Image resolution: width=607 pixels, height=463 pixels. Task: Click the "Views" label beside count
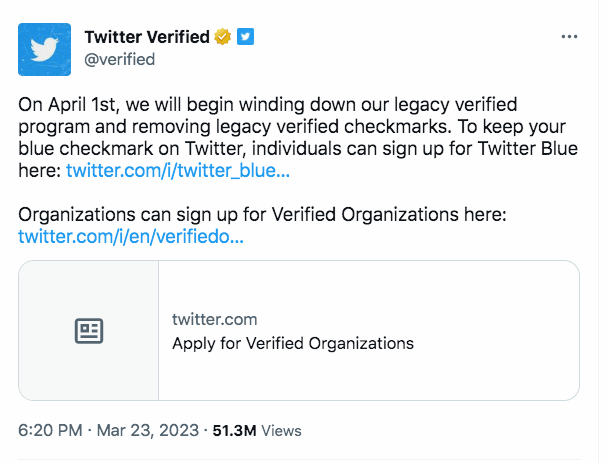[281, 431]
